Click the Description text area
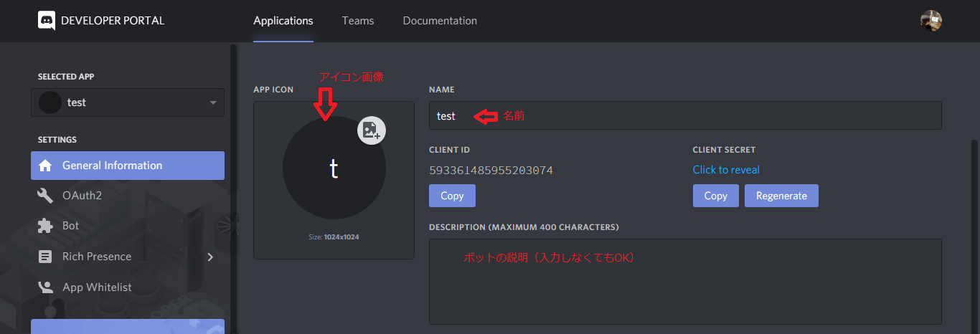Screen dimensions: 980x334 [685, 282]
